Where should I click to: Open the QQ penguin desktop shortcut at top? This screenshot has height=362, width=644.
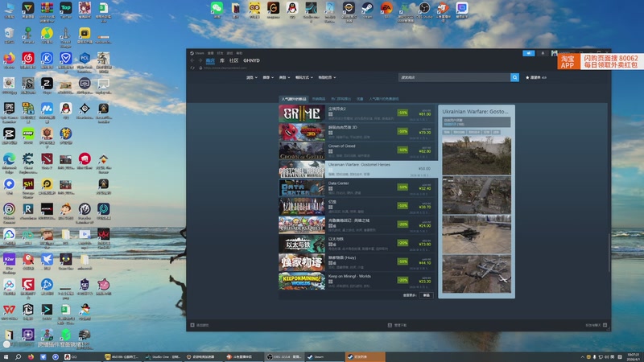292,10
